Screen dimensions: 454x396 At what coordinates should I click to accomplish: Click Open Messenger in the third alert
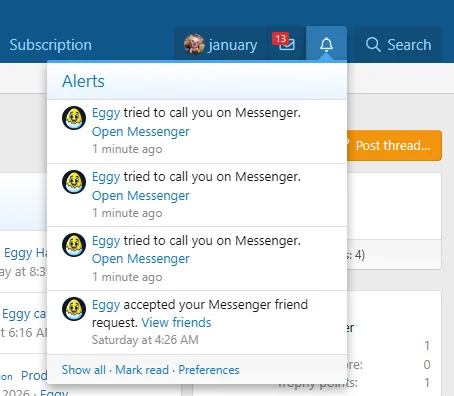coord(141,259)
